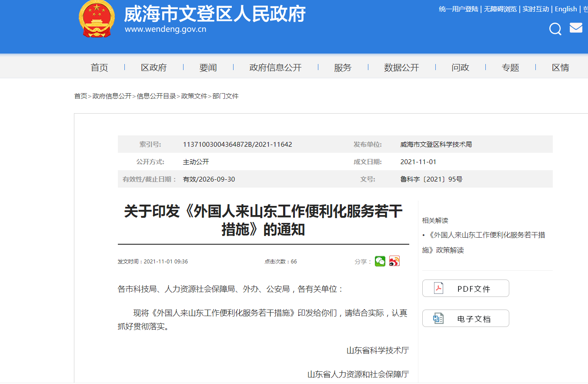Share the article via the WeChat icon
Image resolution: width=588 pixels, height=384 pixels.
(380, 261)
